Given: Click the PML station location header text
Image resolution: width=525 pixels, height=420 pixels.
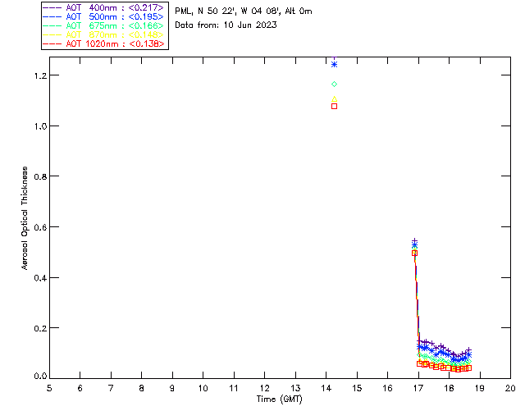Looking at the screenshot, I should (x=244, y=11).
